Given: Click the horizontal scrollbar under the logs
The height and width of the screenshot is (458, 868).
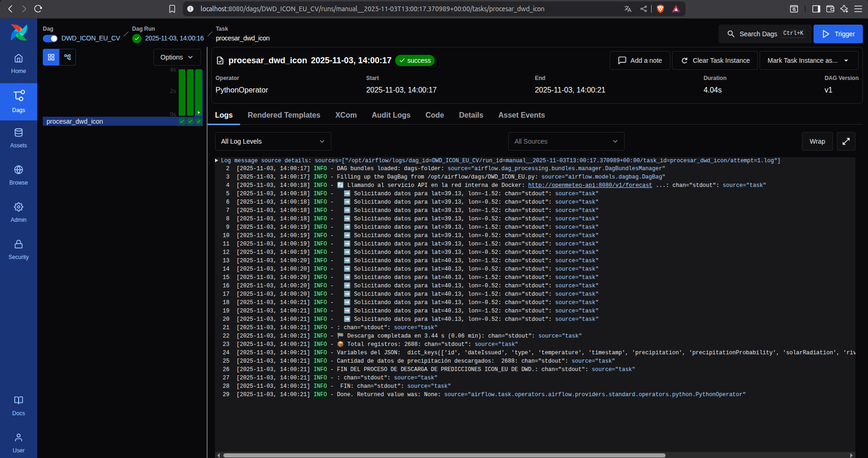Looking at the screenshot, I should click(444, 455).
